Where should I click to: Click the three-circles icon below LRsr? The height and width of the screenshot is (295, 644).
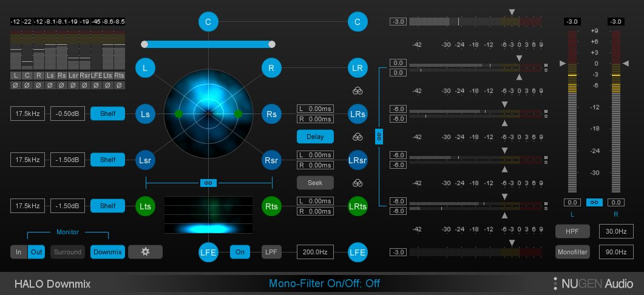click(358, 183)
